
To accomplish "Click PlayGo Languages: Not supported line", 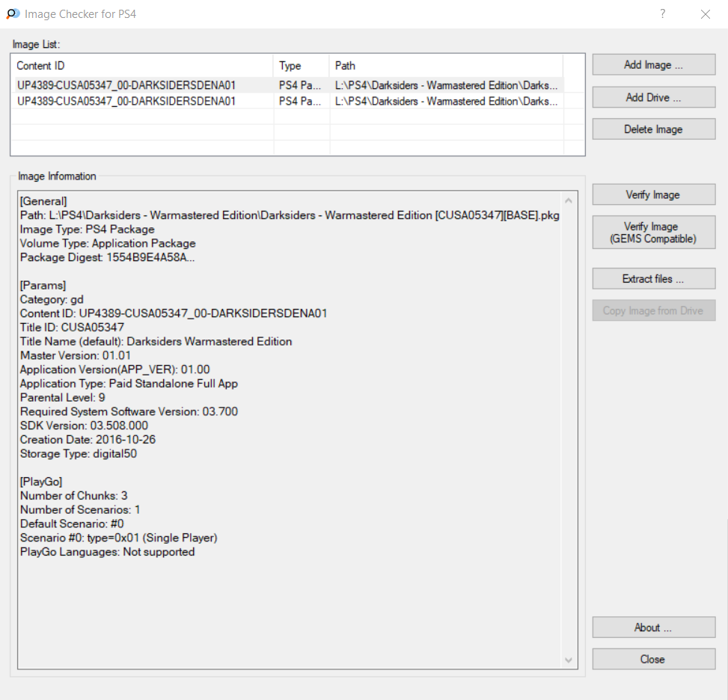I will 107,552.
